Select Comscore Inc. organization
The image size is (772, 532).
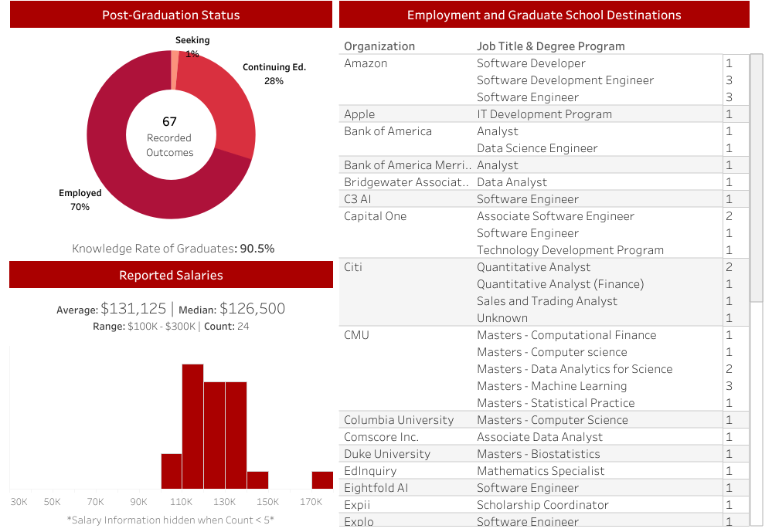[x=380, y=436]
